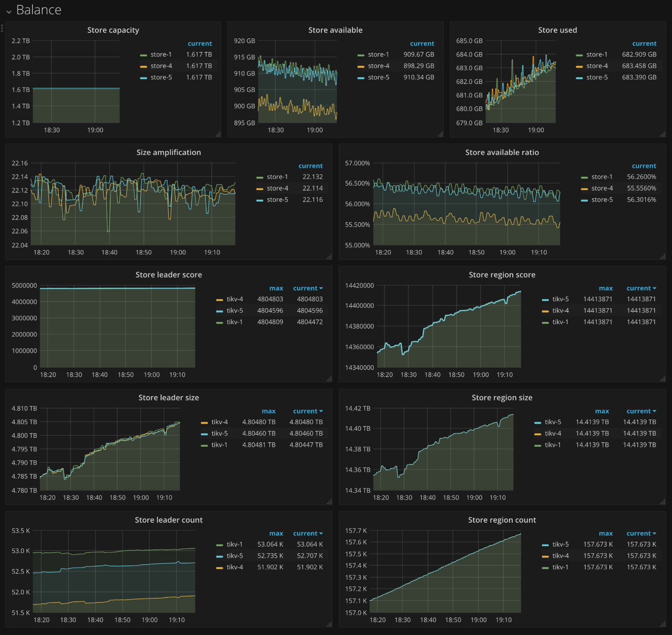Toggle store-4 series in Store available legend
The height and width of the screenshot is (635, 672).
[378, 66]
